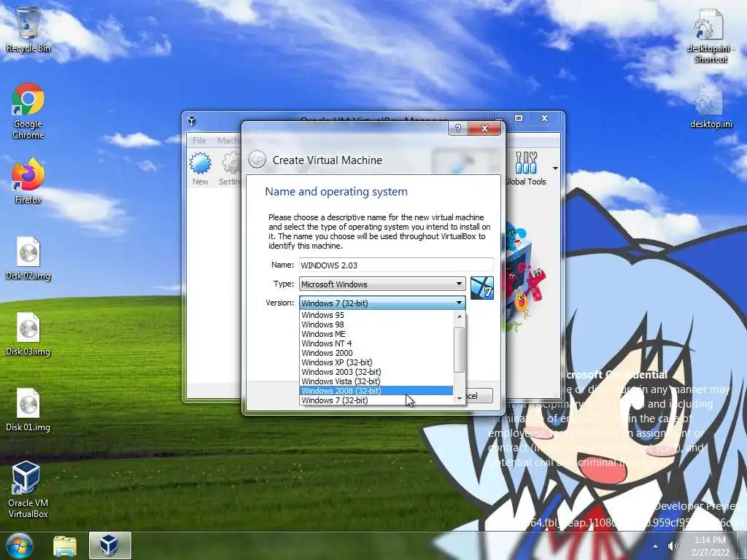Choose Windows NT 4 in version list

[x=376, y=343]
